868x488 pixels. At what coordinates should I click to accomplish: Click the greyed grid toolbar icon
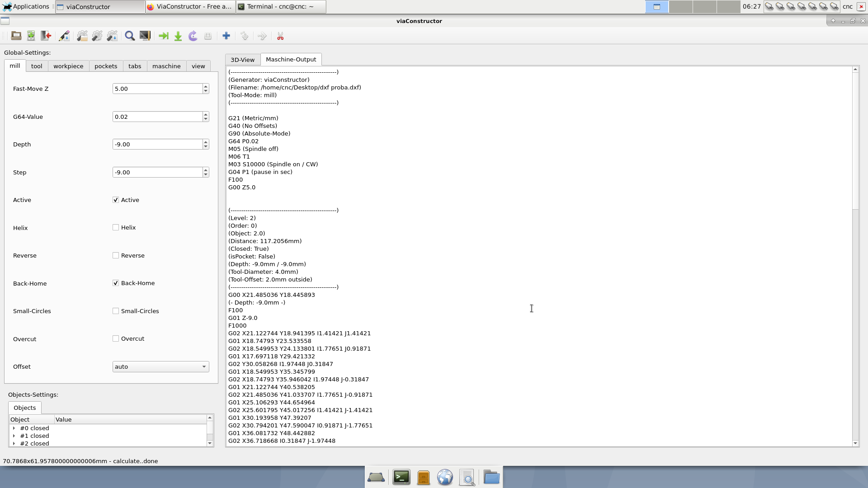[208, 36]
